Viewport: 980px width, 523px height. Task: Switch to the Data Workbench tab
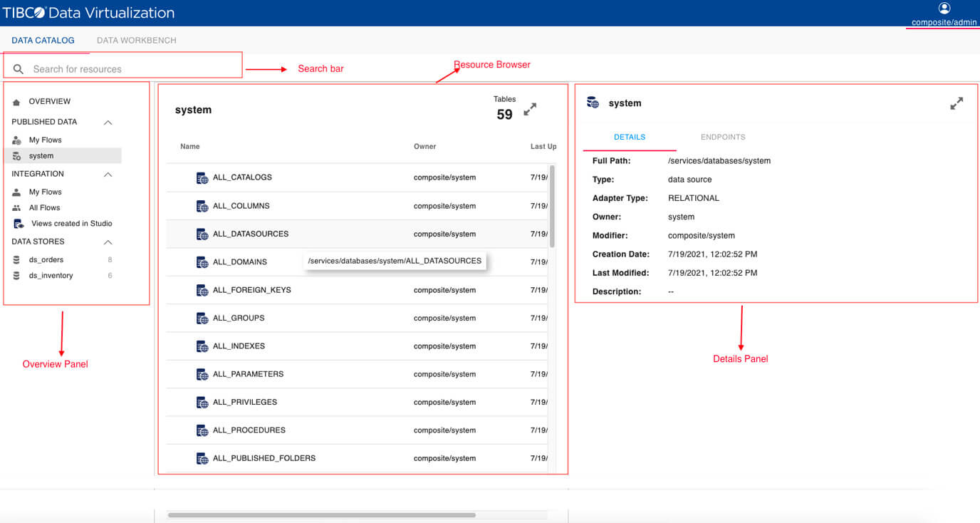click(137, 41)
